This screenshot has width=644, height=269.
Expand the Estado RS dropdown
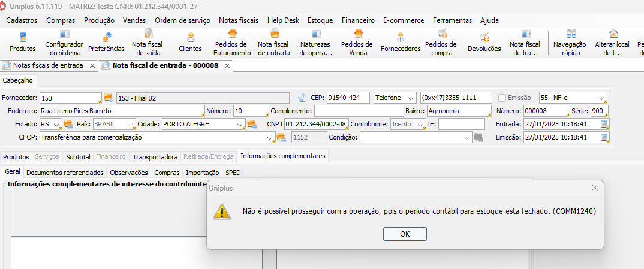click(x=57, y=124)
